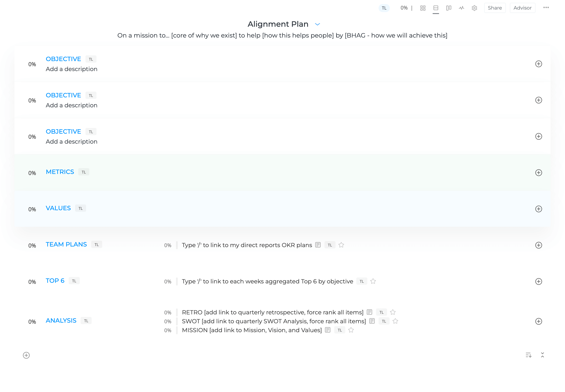Click the notes icon beside RETRO item

369,312
